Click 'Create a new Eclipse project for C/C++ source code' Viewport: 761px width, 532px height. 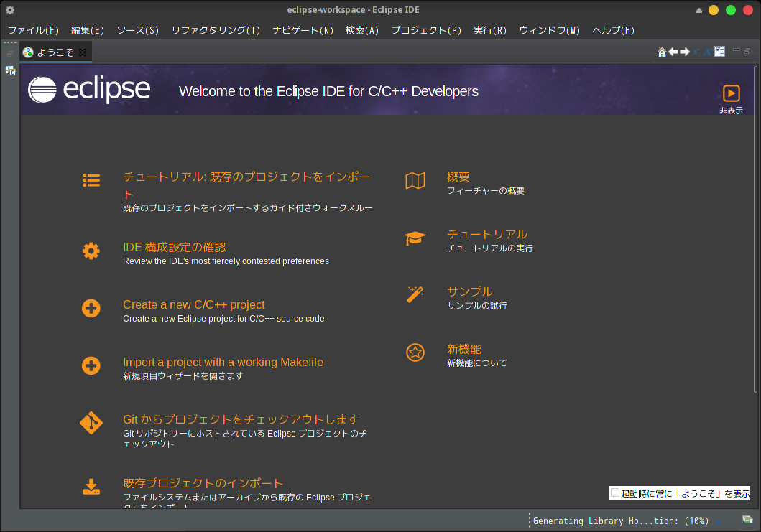tap(223, 319)
